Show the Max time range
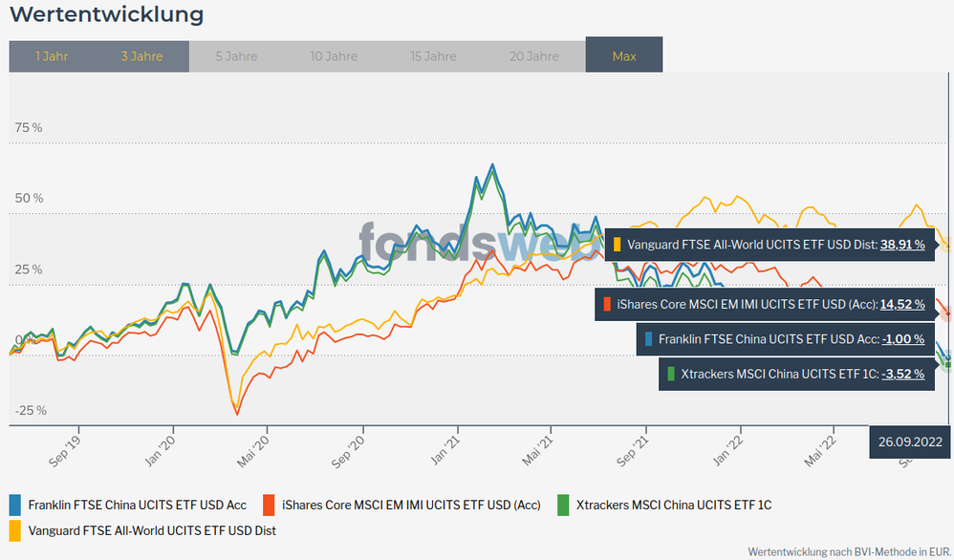Screen dimensions: 954x560 [623, 56]
